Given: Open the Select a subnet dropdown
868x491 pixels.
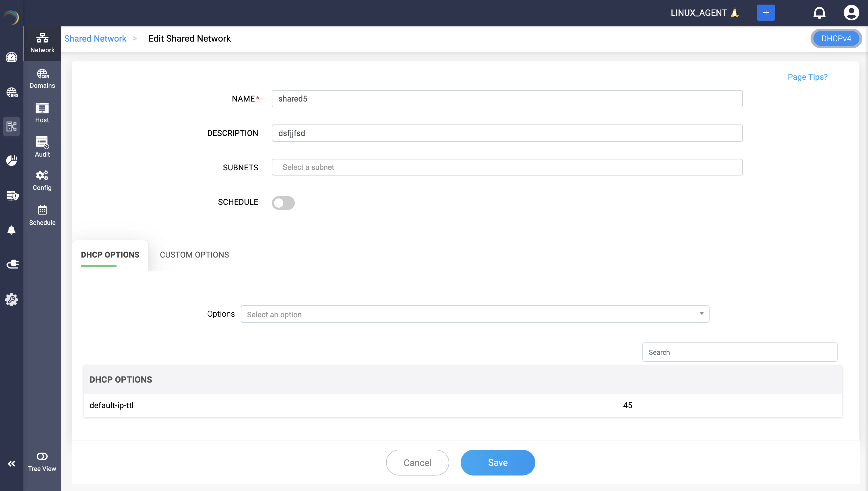Looking at the screenshot, I should [507, 167].
